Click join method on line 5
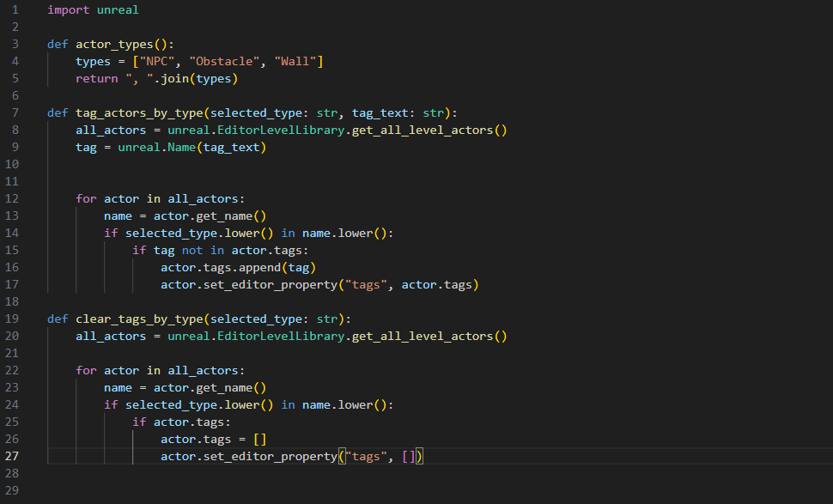This screenshot has height=504, width=833. pos(175,79)
